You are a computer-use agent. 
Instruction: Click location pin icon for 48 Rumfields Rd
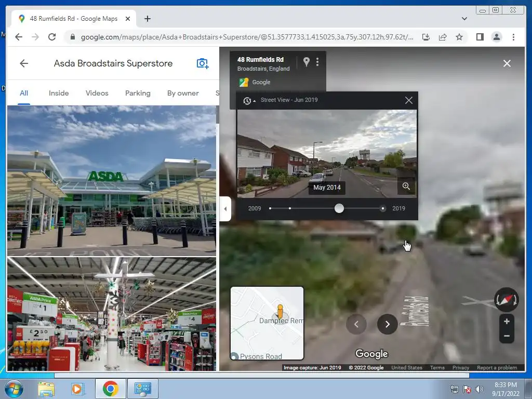click(x=307, y=61)
